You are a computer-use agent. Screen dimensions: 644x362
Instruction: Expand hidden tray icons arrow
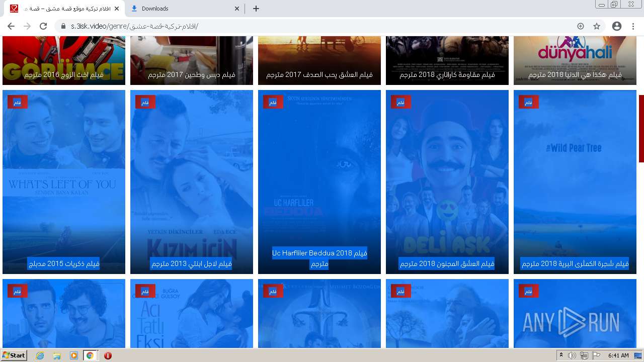(x=561, y=355)
